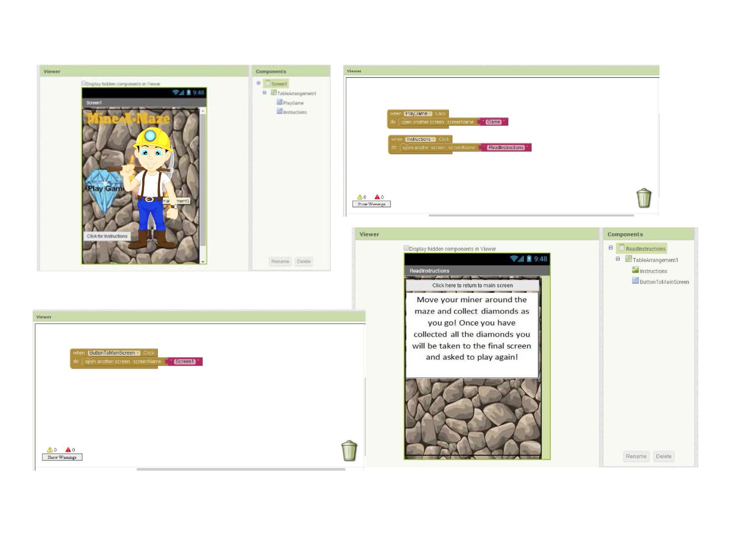
Task: Open the ButtonToMainScreen dropdown in when block
Action: pyautogui.click(x=138, y=353)
